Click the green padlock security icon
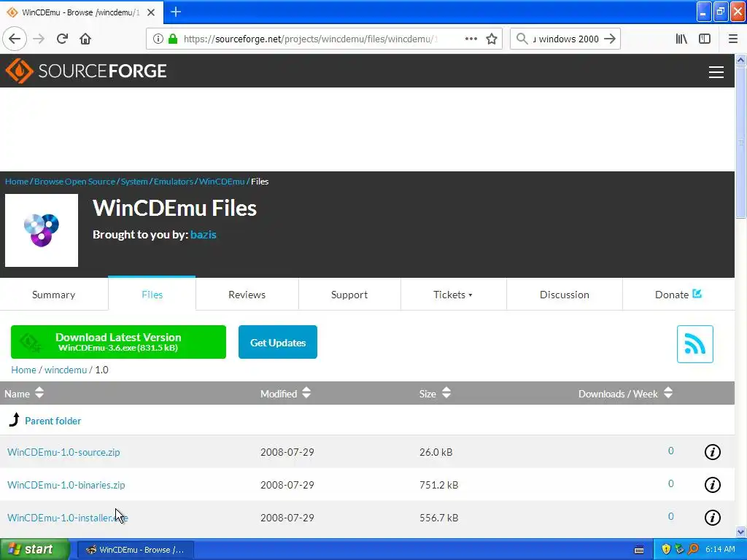The image size is (747, 560). click(172, 39)
